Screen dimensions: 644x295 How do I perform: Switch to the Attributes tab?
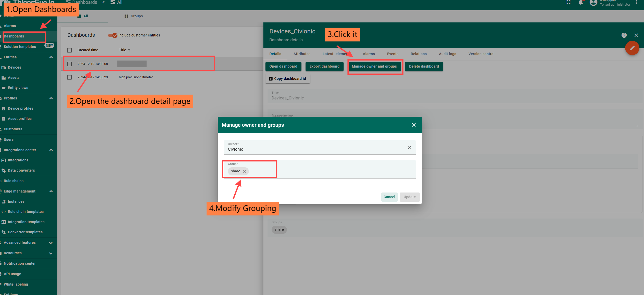tap(302, 54)
